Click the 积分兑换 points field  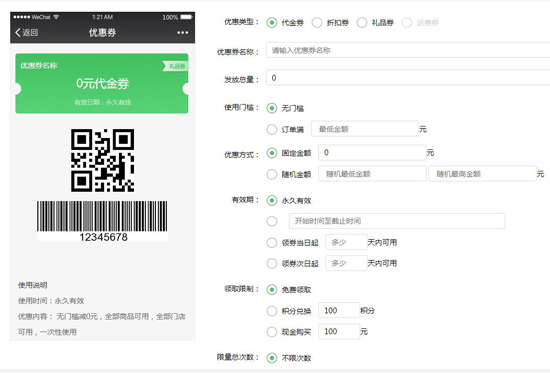point(339,311)
